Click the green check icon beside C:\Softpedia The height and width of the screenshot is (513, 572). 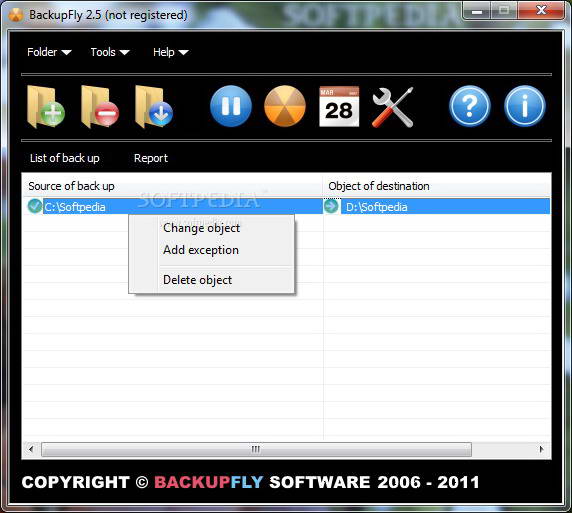pyautogui.click(x=35, y=206)
